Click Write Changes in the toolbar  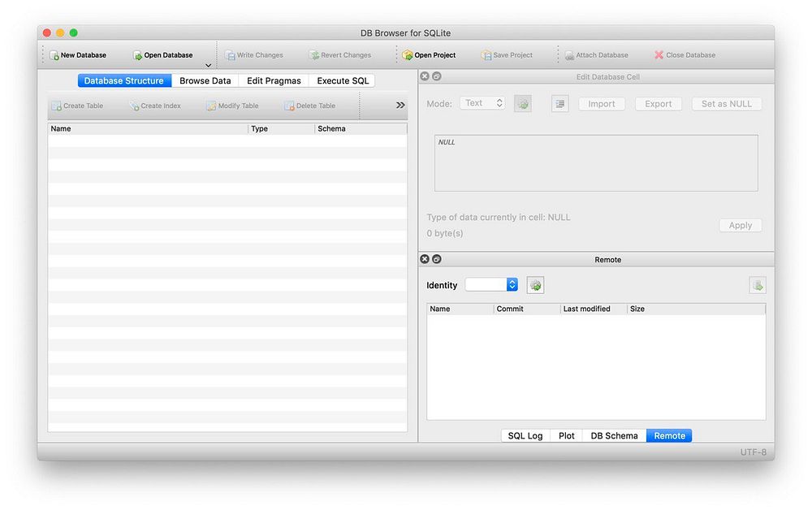click(x=253, y=55)
